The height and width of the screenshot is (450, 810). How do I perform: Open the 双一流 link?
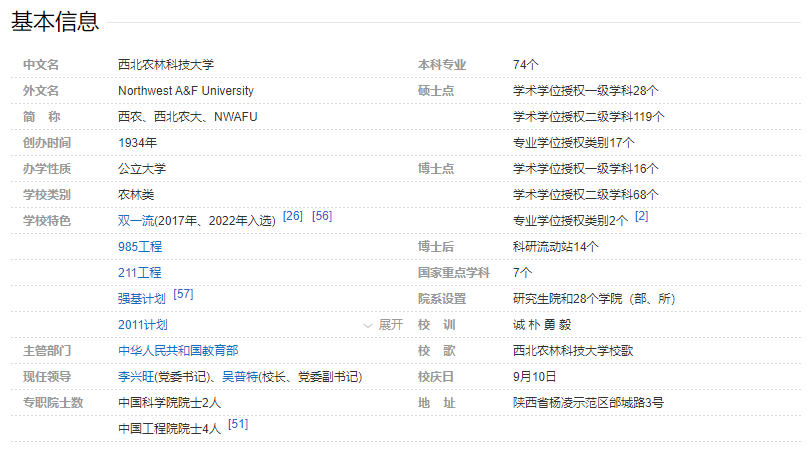(x=136, y=221)
